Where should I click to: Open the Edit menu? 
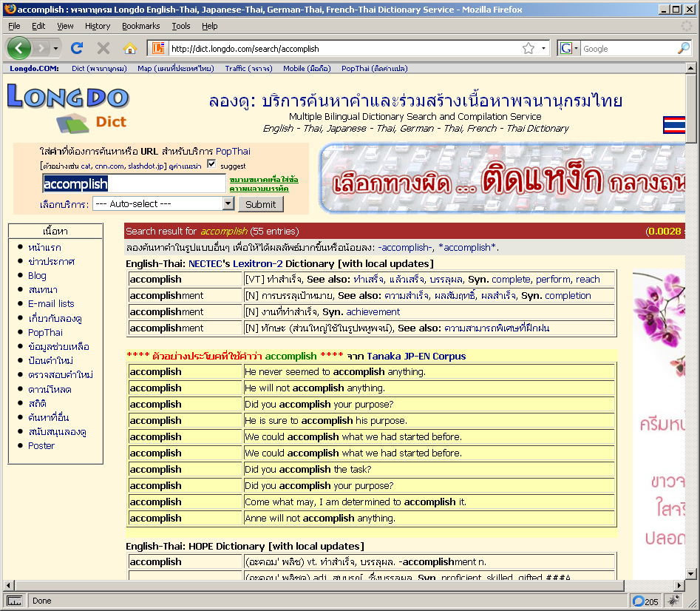[38, 26]
